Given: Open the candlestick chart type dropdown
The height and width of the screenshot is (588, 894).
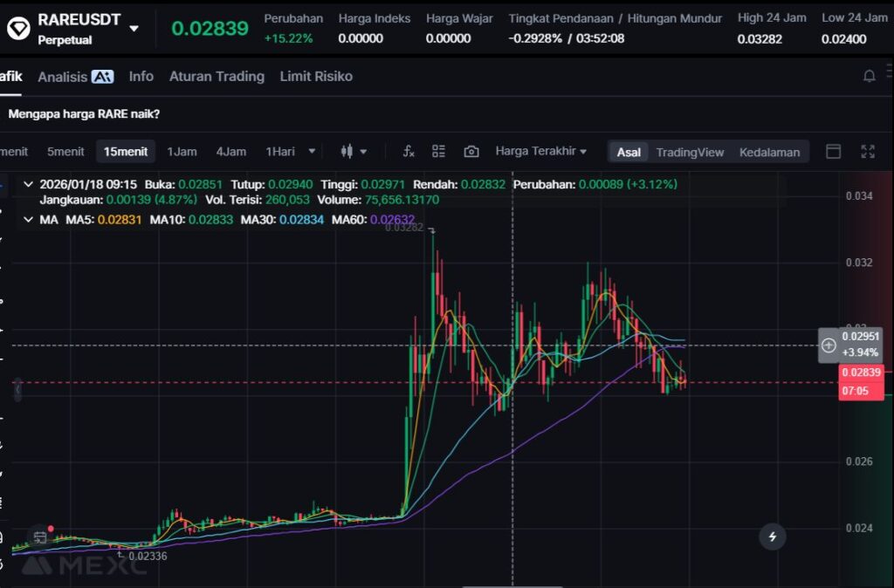Looking at the screenshot, I should pyautogui.click(x=354, y=152).
